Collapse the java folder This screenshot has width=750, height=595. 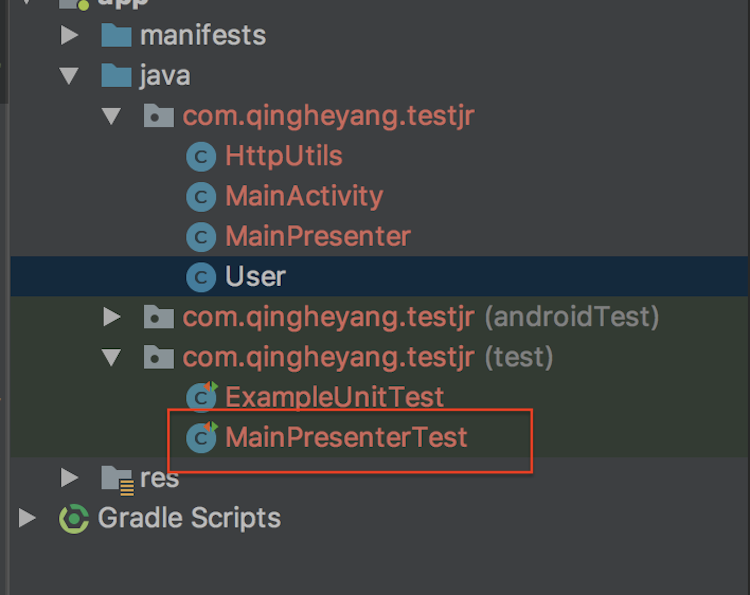point(69,76)
